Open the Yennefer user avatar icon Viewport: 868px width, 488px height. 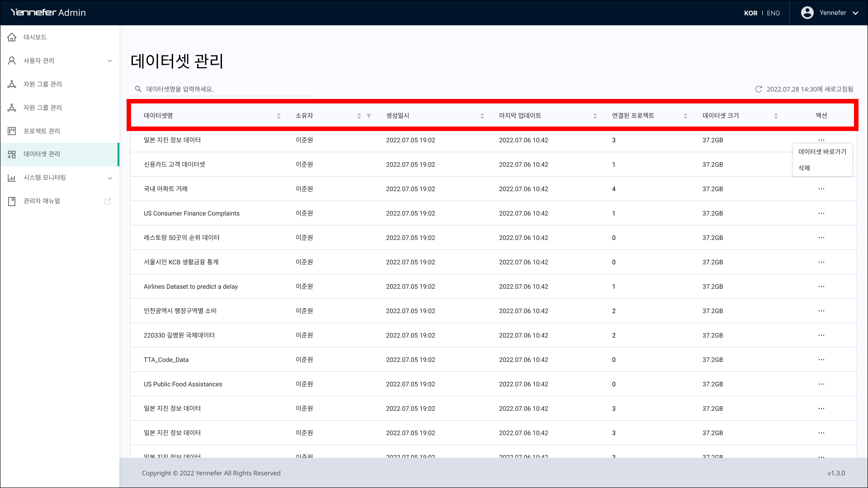[x=807, y=13]
